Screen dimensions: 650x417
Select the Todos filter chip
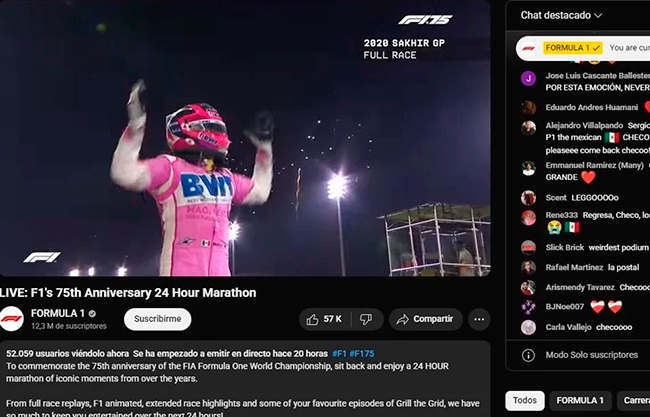coord(525,400)
